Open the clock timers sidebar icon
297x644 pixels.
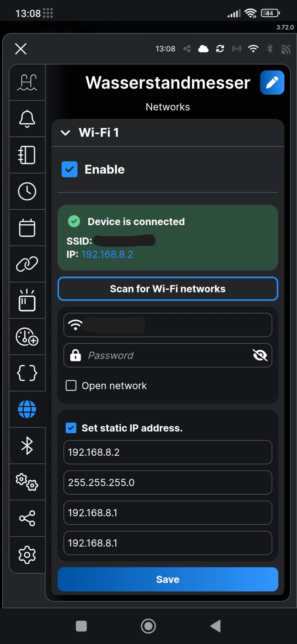27,191
